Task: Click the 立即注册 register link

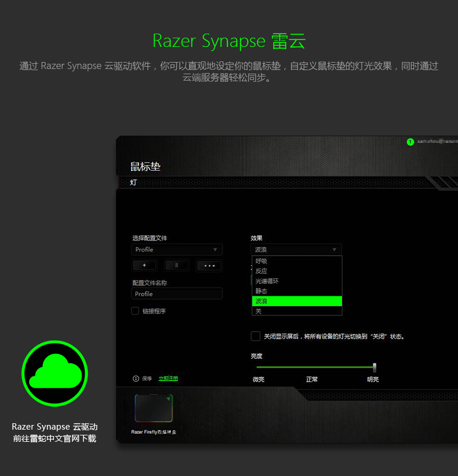Action: click(168, 379)
